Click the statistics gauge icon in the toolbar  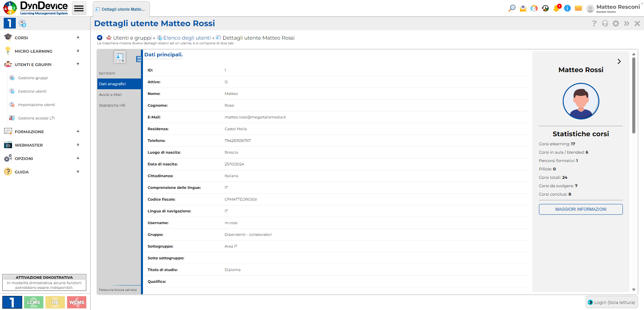click(534, 8)
